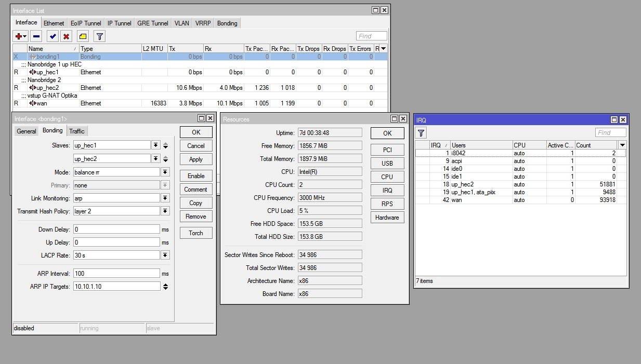This screenshot has width=641, height=364.
Task: Switch to the IP Tunnel tab
Action: (x=120, y=23)
